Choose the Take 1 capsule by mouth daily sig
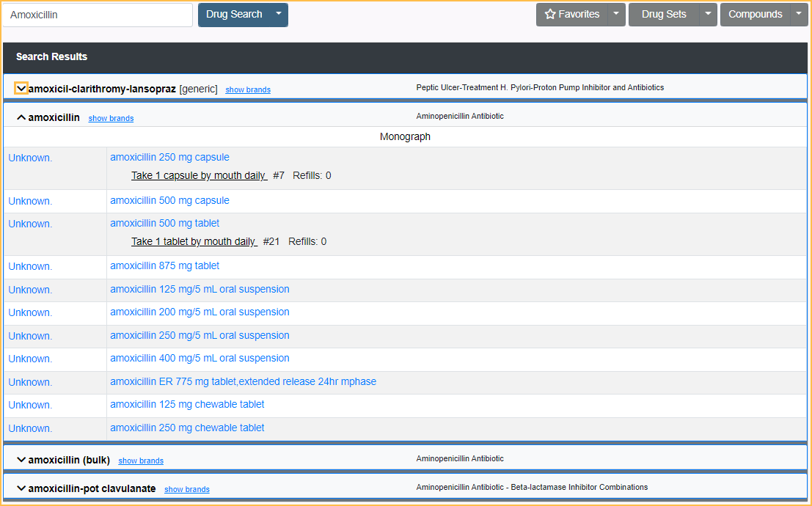Viewport: 812px width, 506px height. [x=198, y=176]
